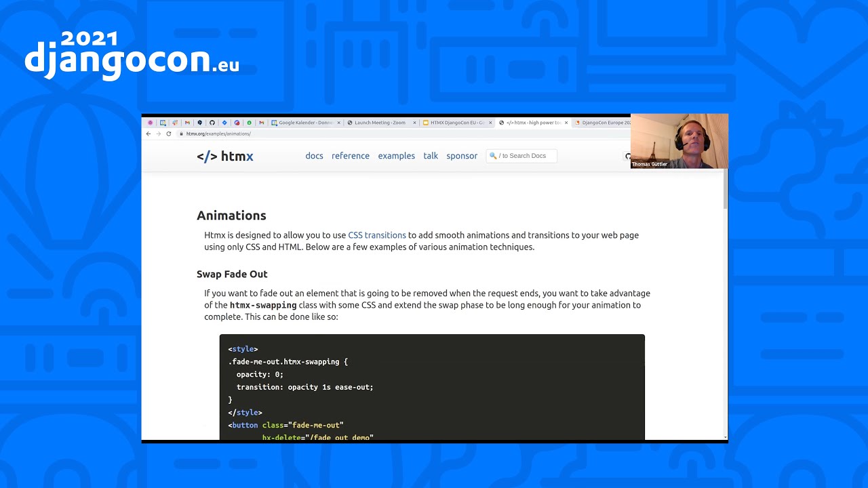Click the padlock site info icon

[x=182, y=134]
